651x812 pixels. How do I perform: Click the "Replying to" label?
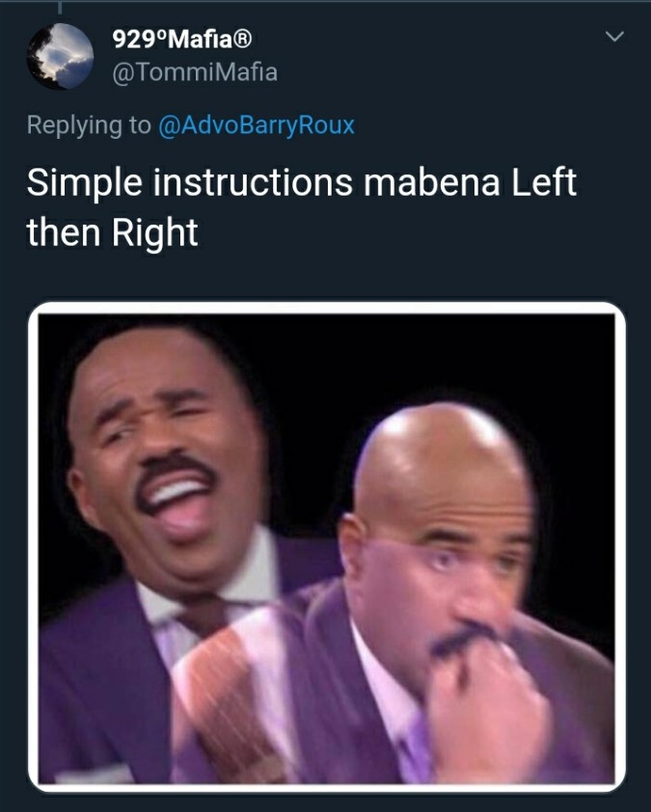click(89, 124)
